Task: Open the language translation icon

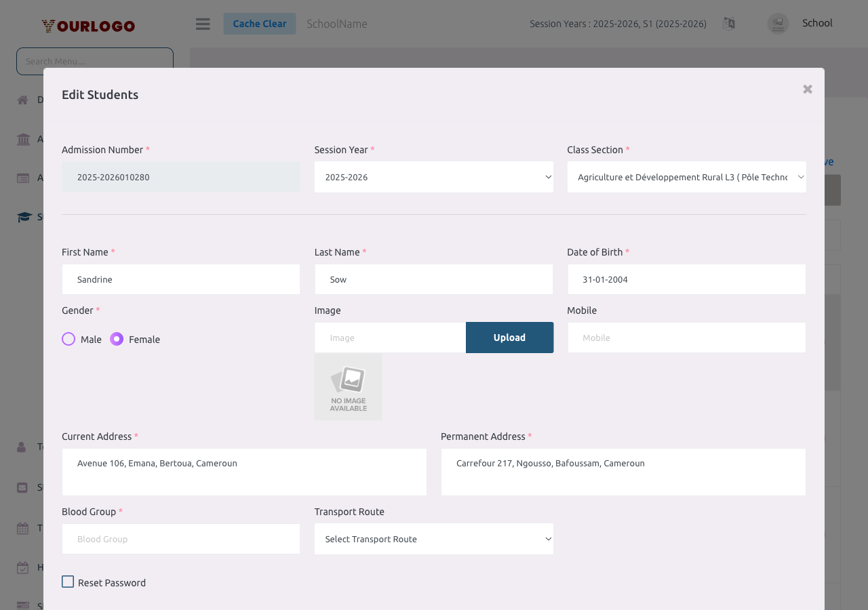Action: click(729, 22)
